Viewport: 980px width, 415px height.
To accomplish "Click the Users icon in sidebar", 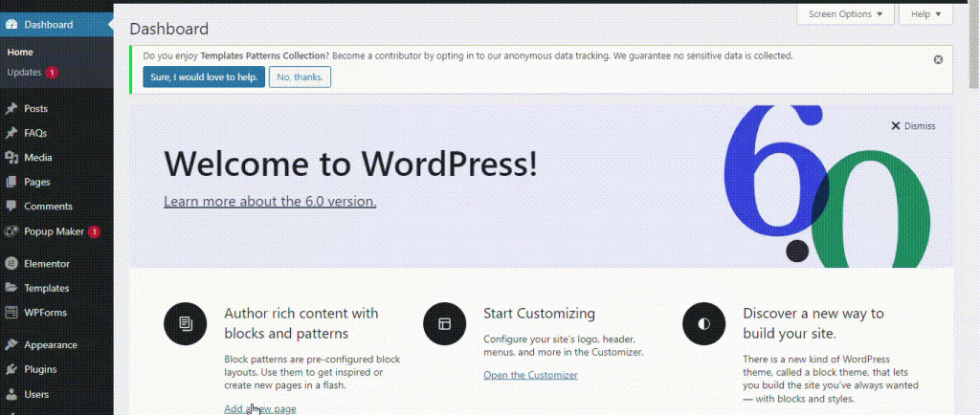I will [x=11, y=394].
